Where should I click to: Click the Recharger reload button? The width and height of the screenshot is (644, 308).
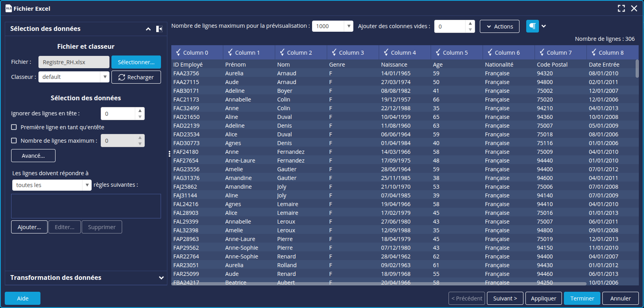click(136, 77)
